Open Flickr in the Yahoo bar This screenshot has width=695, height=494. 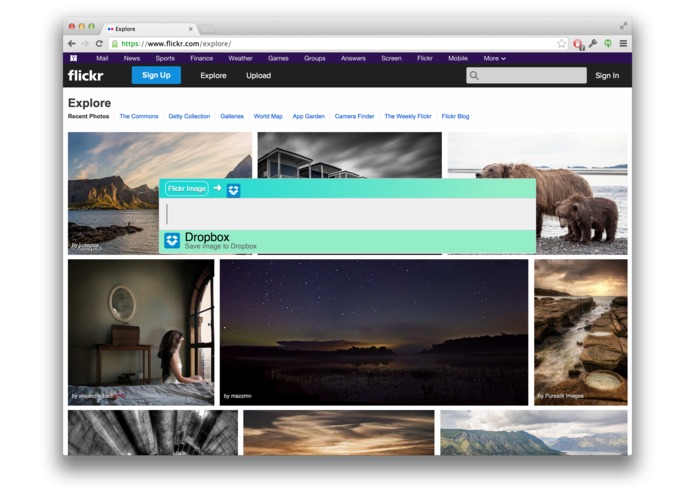tap(425, 58)
